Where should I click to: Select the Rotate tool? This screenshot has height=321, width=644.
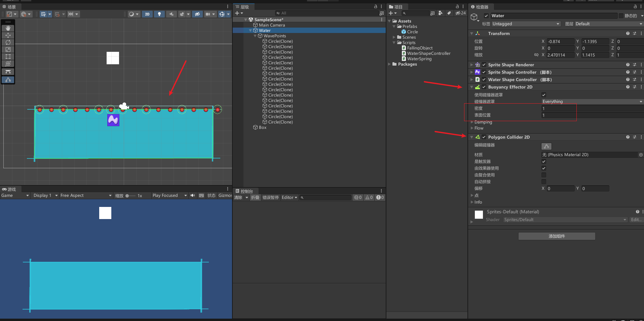(x=8, y=42)
